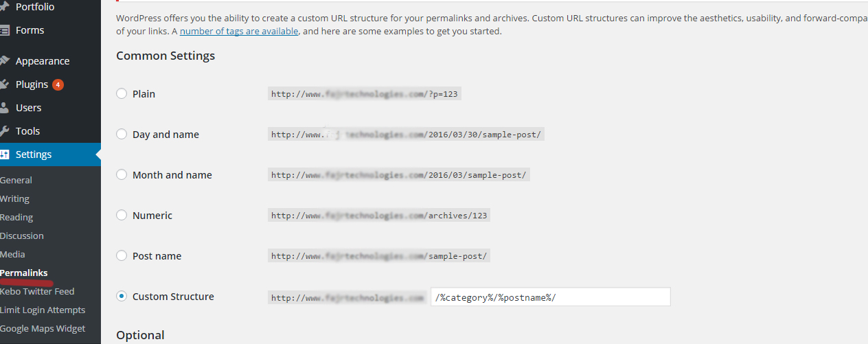Click the Users person icon

coord(3,108)
